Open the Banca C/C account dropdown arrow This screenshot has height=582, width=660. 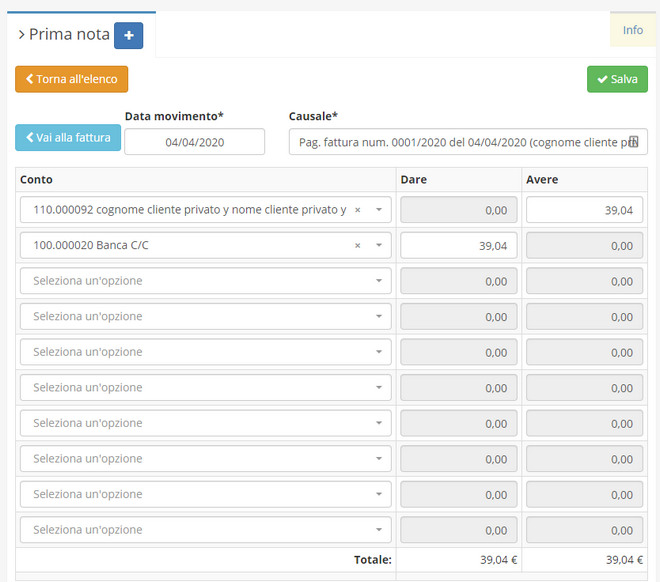[x=379, y=246]
